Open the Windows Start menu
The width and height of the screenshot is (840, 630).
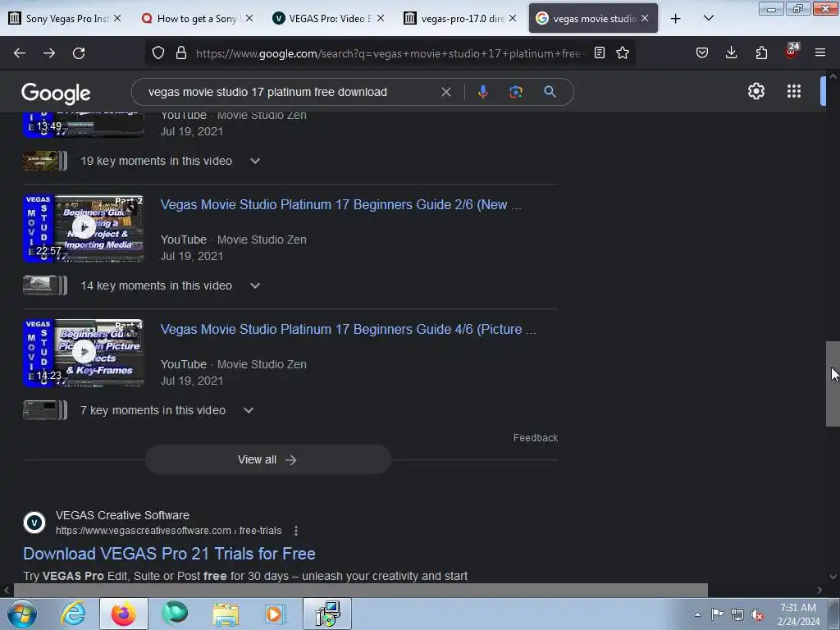[x=22, y=614]
